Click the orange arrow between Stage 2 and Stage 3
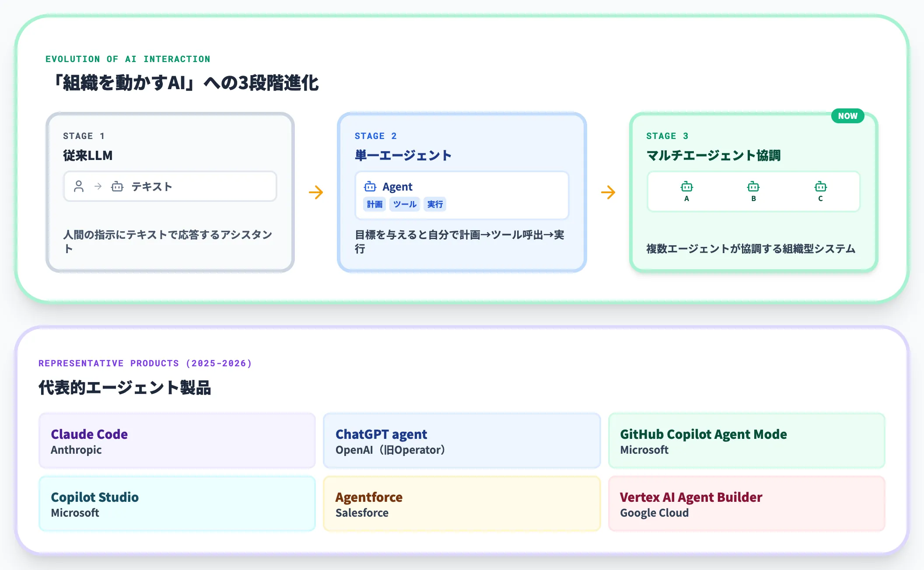 (608, 192)
